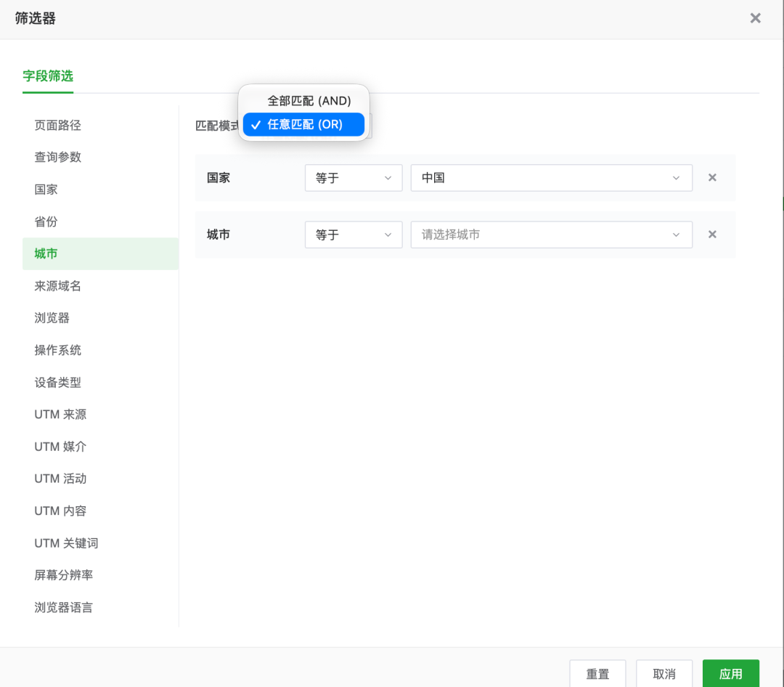This screenshot has height=687, width=784.
Task: Choose 页面路径 in the field list
Action: pos(100,125)
